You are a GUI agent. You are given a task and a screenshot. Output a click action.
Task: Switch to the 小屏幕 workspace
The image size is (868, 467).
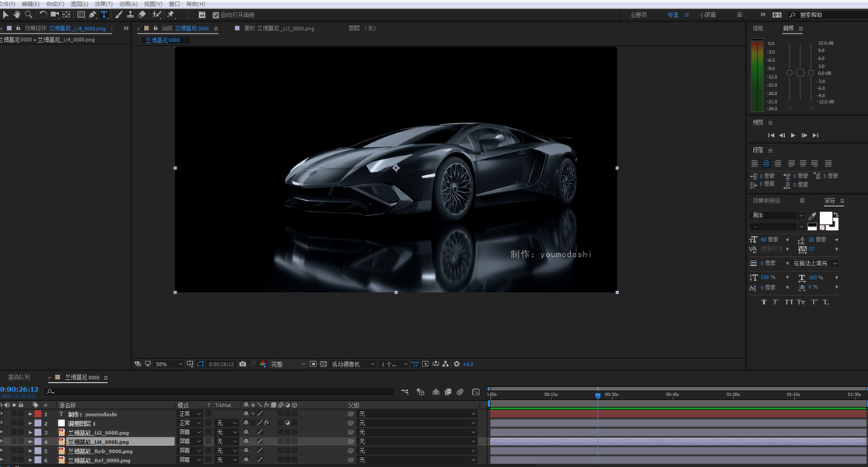click(707, 15)
